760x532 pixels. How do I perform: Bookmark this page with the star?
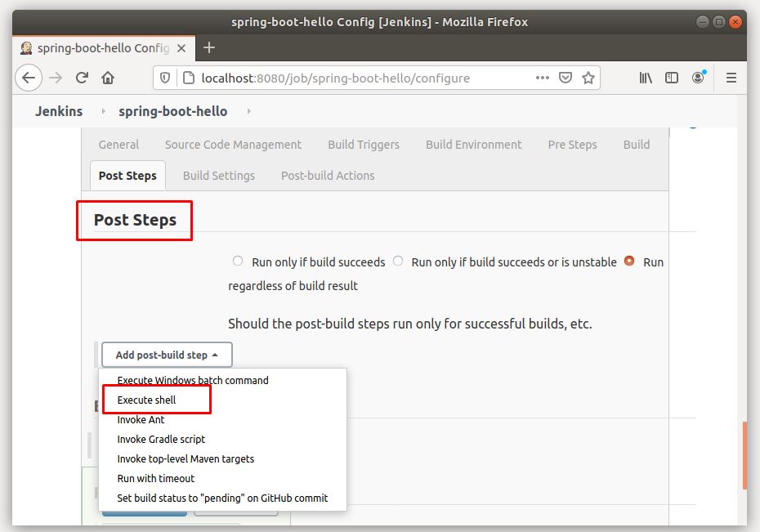(x=588, y=78)
